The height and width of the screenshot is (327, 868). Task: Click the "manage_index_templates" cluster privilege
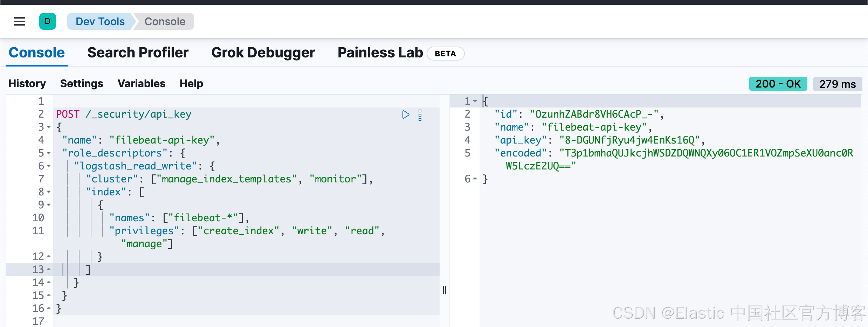pyautogui.click(x=227, y=179)
